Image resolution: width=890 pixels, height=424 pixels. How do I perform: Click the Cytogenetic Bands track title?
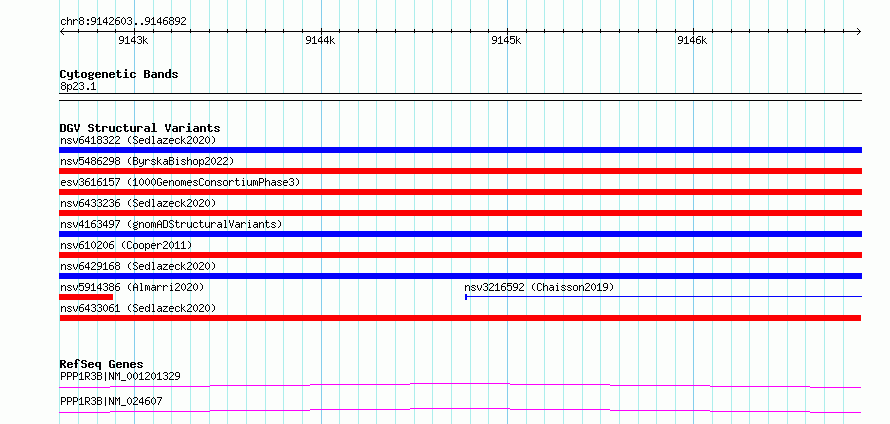click(x=119, y=74)
